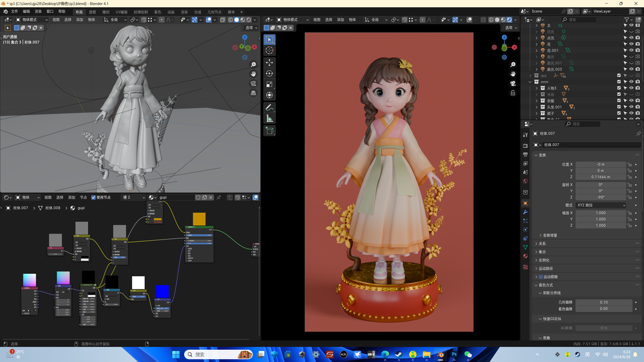Switch to the UV编辑 workspace tab
The image size is (644, 362).
(x=121, y=12)
